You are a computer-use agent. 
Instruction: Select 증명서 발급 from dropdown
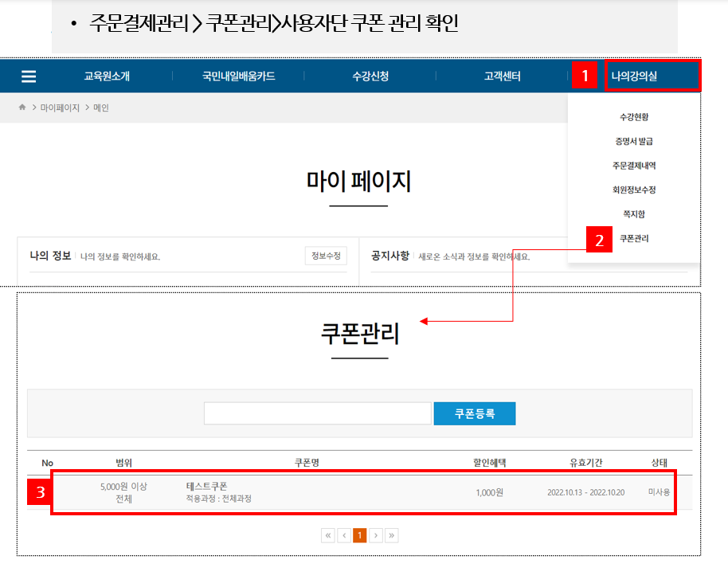tap(634, 142)
